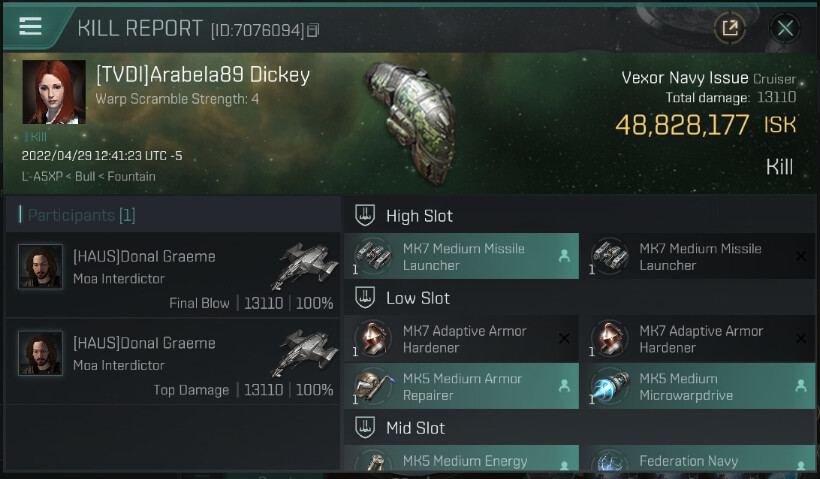
Task: Click the Final Blow Moa Interdictor ship icon
Action: 304,266
